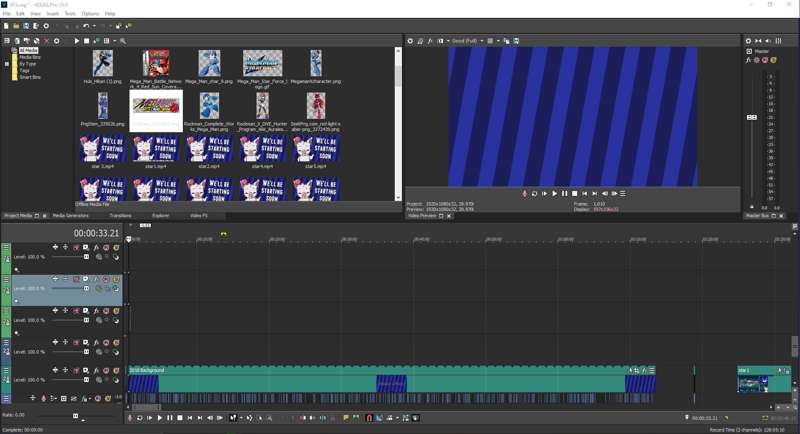Mute the first video track
The image size is (800, 434).
(106, 247)
